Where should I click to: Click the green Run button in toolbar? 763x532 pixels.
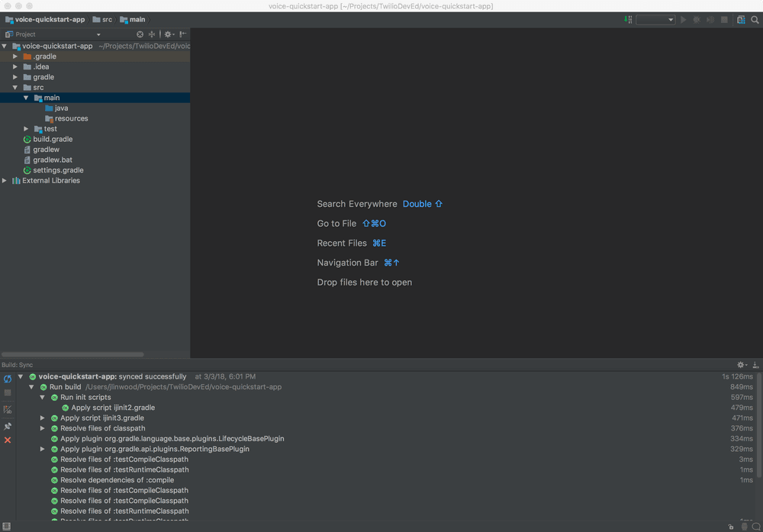pyautogui.click(x=682, y=19)
